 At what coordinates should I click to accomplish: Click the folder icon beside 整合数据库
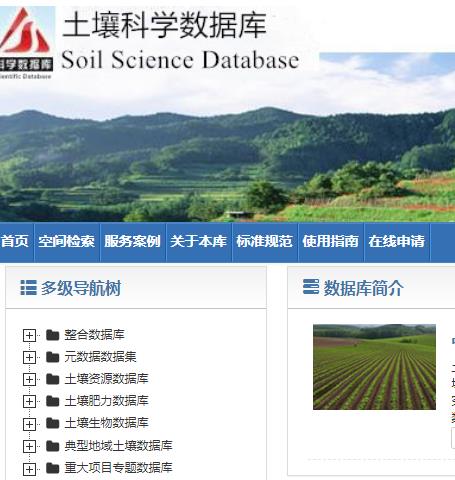(x=53, y=335)
